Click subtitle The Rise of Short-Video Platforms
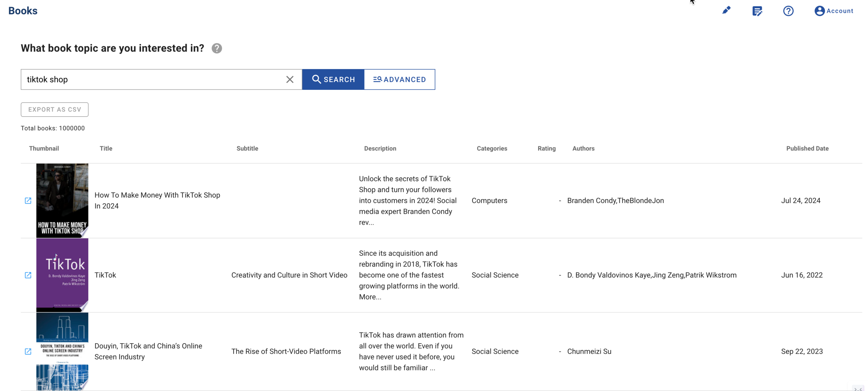This screenshot has width=868, height=391. point(286,351)
